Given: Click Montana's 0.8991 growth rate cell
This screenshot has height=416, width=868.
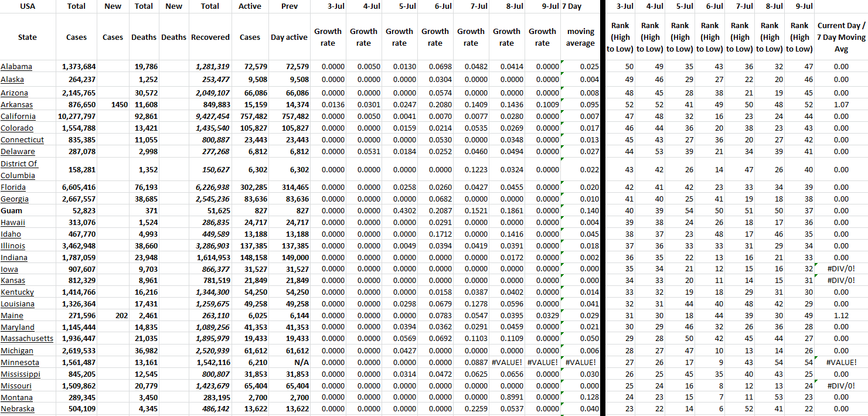Looking at the screenshot, I should point(506,398).
